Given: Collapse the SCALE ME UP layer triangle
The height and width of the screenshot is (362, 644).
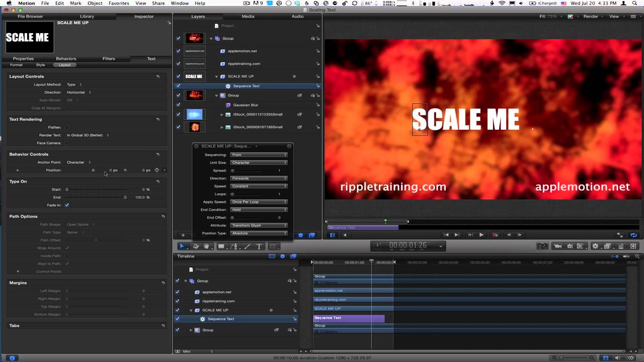Looking at the screenshot, I should click(217, 76).
